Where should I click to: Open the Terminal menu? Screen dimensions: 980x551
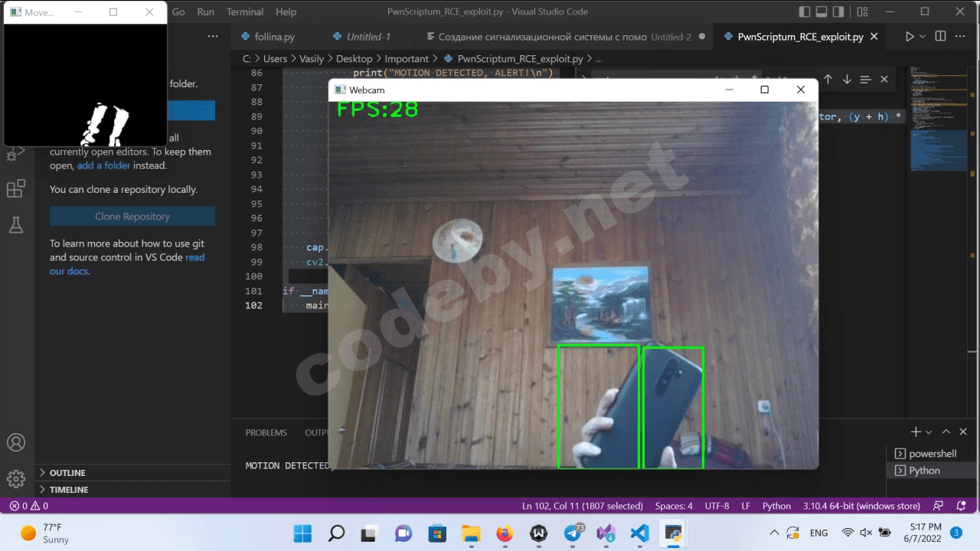tap(245, 11)
